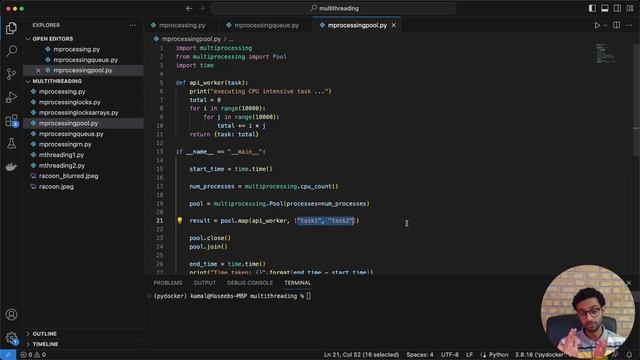Open the Testing flask view
This screenshot has height=360, width=640.
11,144
